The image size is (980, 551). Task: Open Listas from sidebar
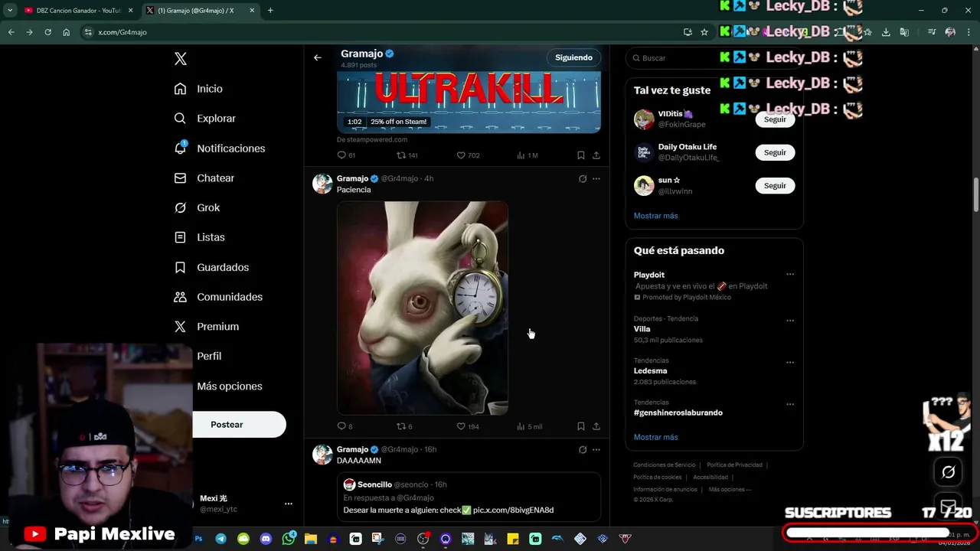tap(199, 237)
